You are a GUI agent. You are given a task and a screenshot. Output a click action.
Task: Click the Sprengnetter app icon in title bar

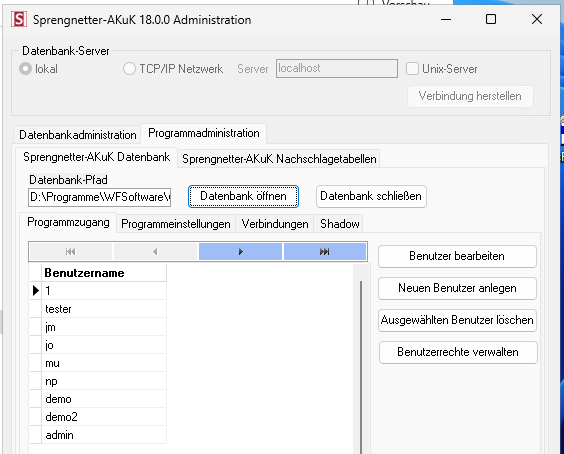(x=19, y=19)
